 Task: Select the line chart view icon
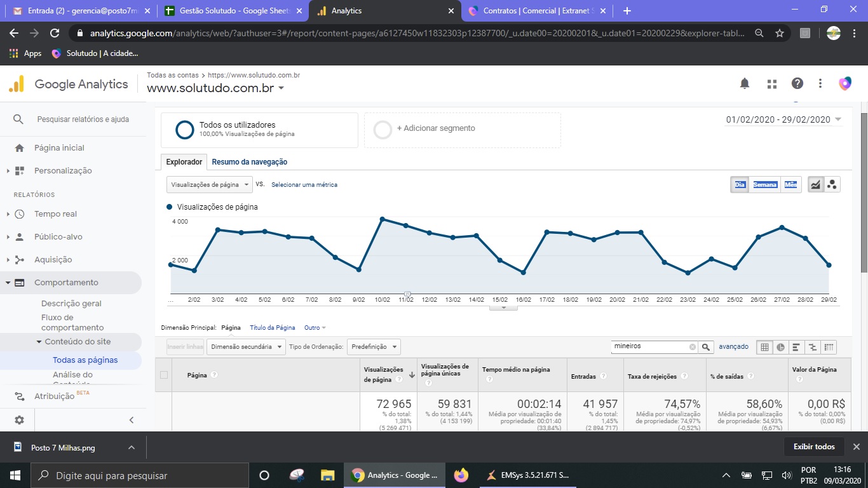pos(815,185)
